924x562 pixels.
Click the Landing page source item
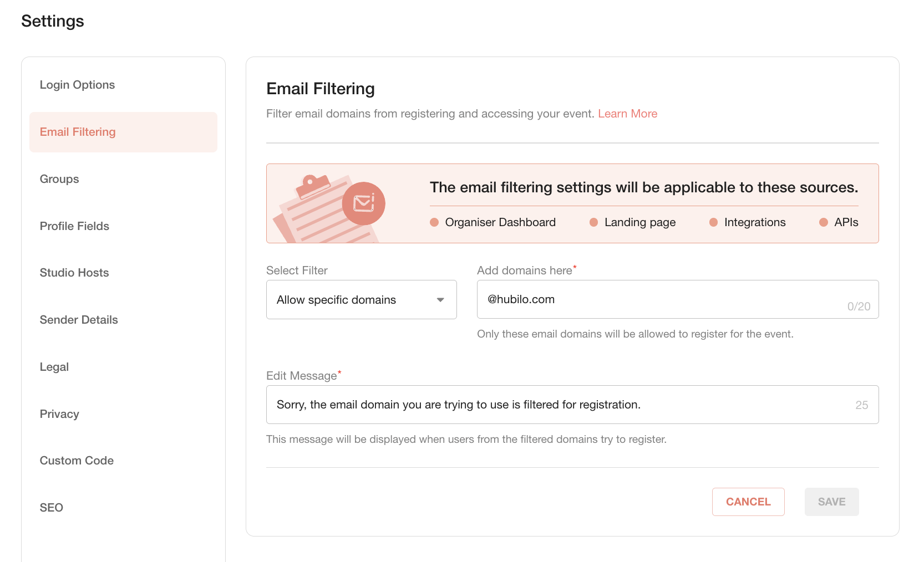(633, 222)
